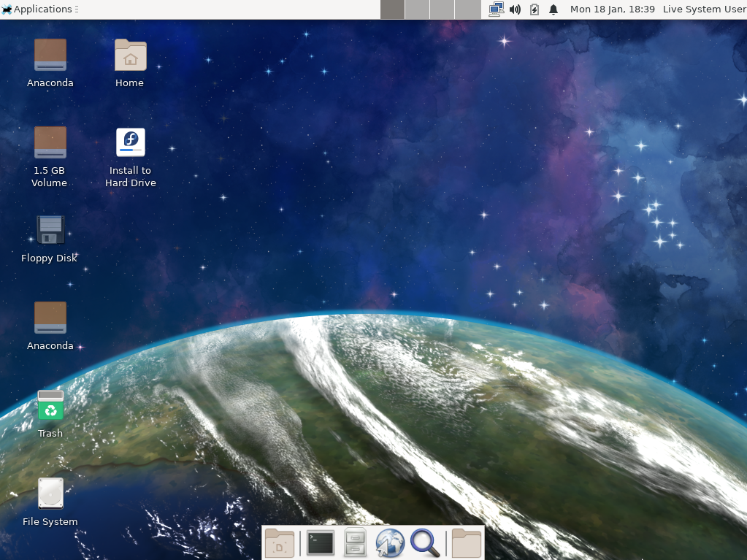Launch the Web Browser globe icon
Image resolution: width=747 pixels, height=560 pixels.
point(390,543)
